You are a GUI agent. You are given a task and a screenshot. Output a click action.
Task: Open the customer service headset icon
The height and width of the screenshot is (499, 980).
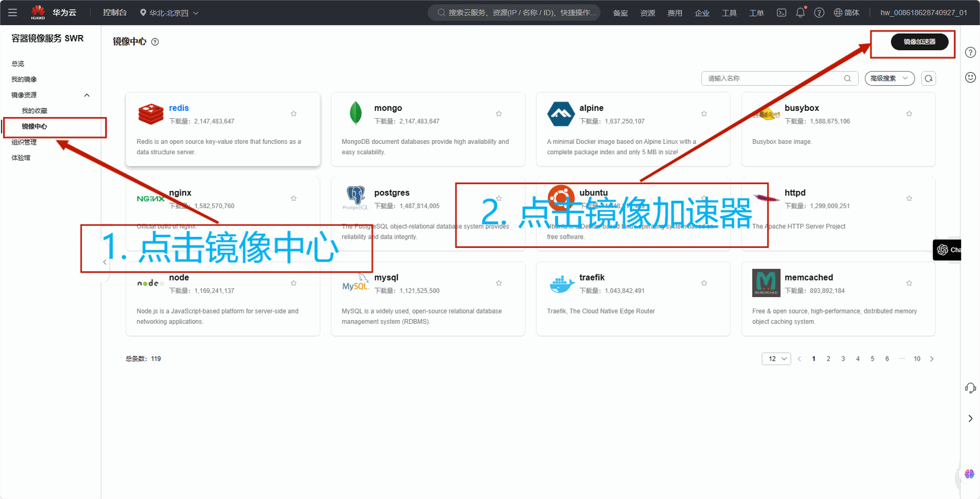(x=970, y=388)
